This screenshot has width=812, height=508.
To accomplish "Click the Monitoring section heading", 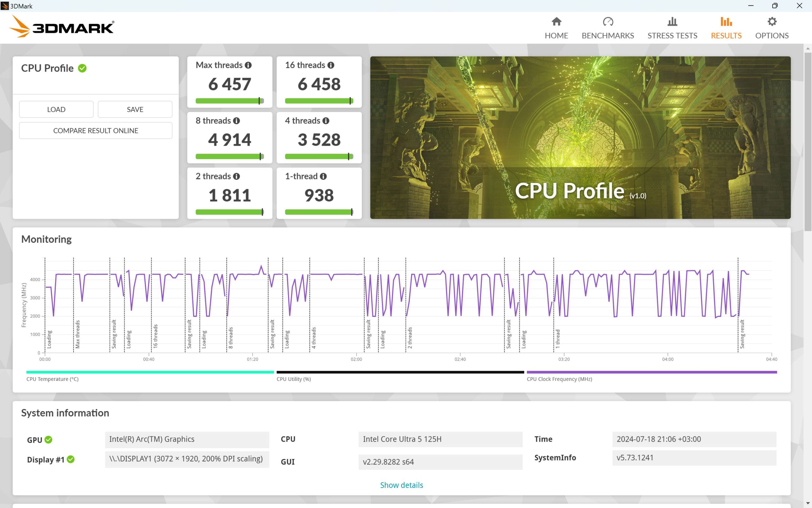I will coord(46,239).
